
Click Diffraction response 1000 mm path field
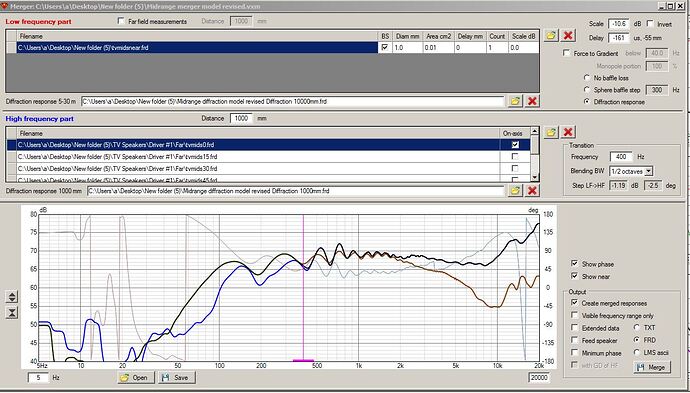(296, 191)
